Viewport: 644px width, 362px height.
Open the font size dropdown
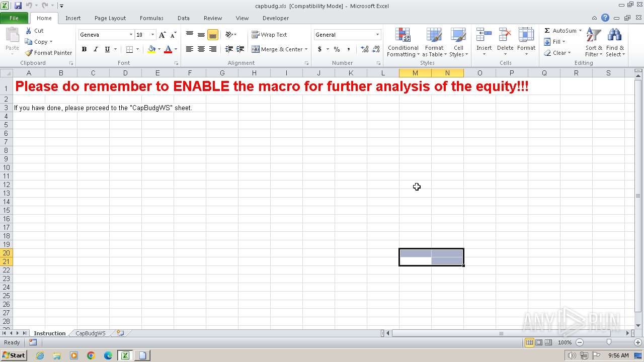[152, 35]
